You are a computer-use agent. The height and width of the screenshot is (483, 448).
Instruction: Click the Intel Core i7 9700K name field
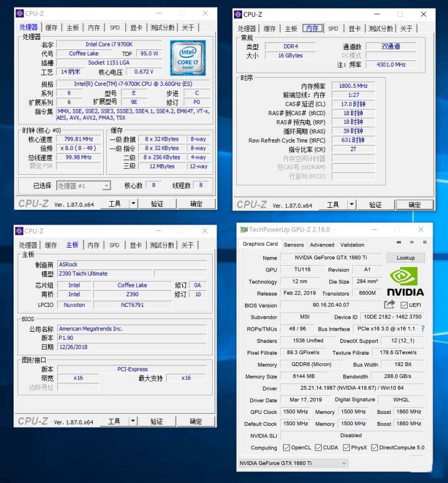[x=110, y=44]
